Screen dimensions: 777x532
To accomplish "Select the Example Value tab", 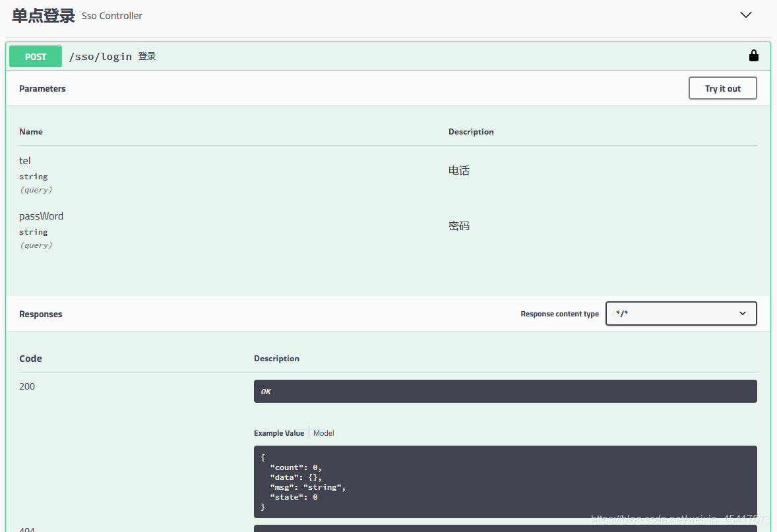I will 279,433.
